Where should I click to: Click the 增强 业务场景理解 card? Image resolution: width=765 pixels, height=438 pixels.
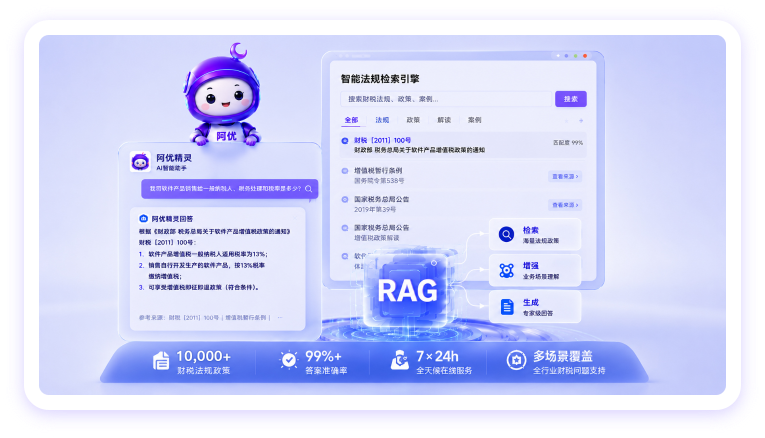[x=535, y=271]
